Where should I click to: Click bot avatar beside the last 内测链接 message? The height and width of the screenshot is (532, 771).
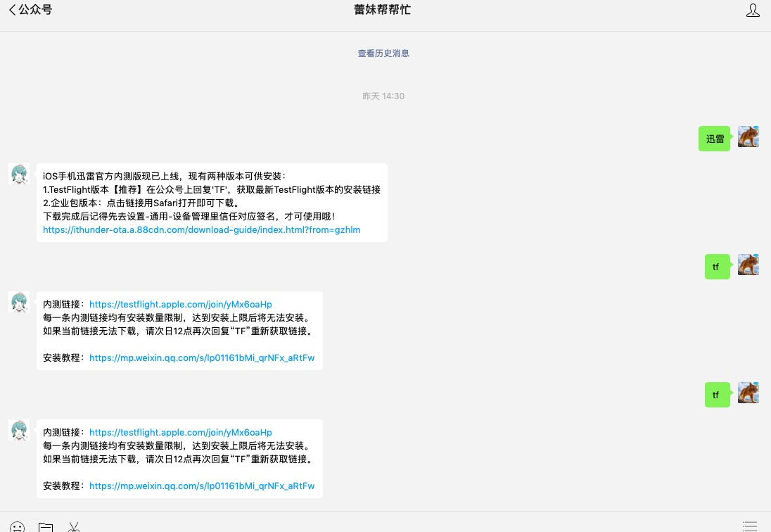(19, 431)
